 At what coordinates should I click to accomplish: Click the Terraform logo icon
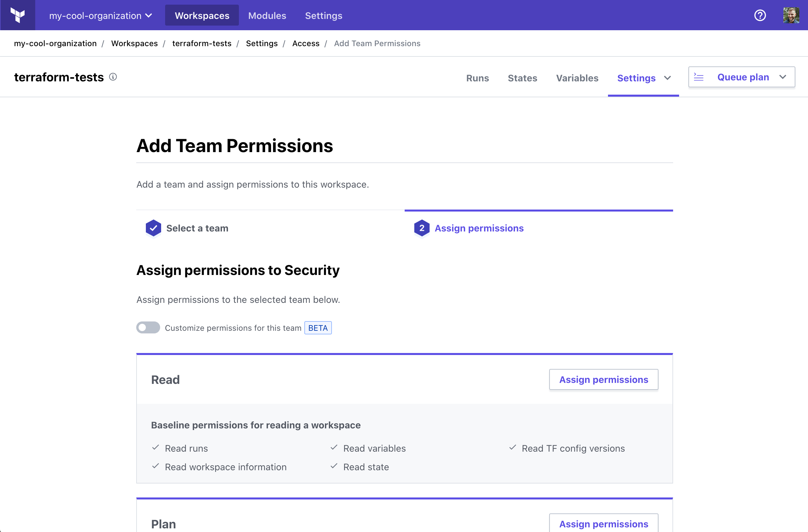pyautogui.click(x=18, y=15)
